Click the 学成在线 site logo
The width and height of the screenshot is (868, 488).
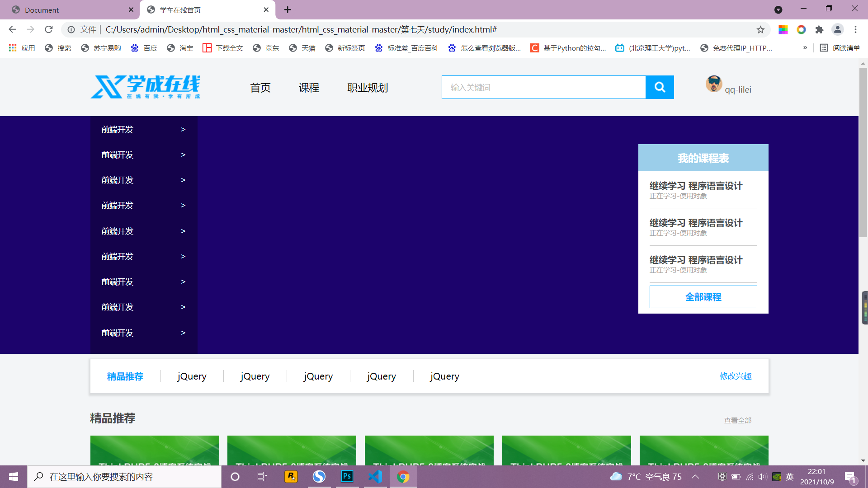point(146,87)
